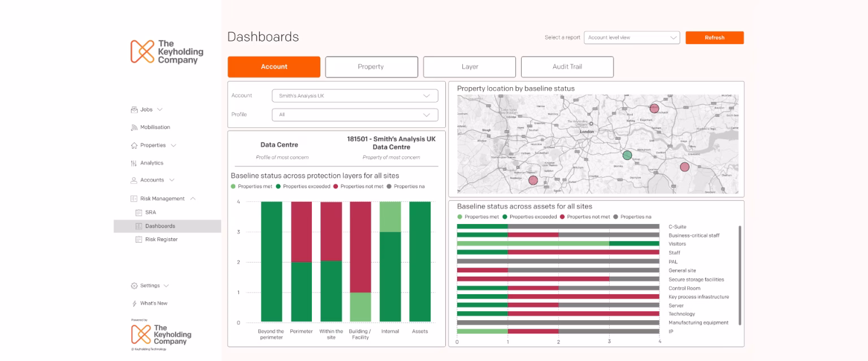
Task: Switch to the Audit Trail tab
Action: pyautogui.click(x=567, y=67)
